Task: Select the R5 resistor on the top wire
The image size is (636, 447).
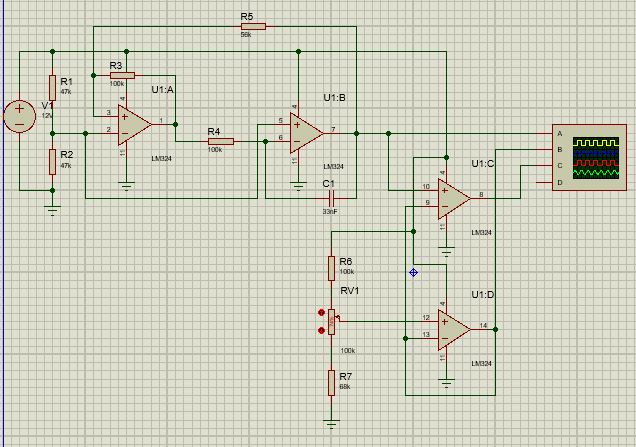Action: 253,27
